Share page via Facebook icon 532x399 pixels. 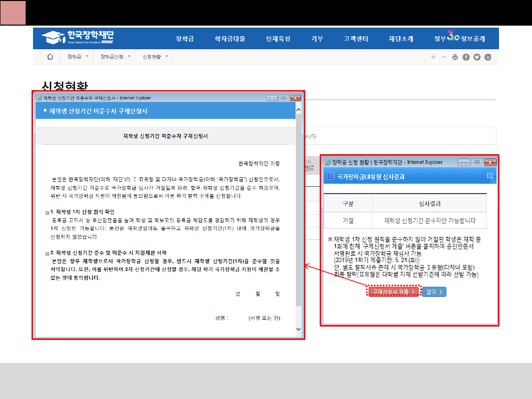click(x=466, y=57)
